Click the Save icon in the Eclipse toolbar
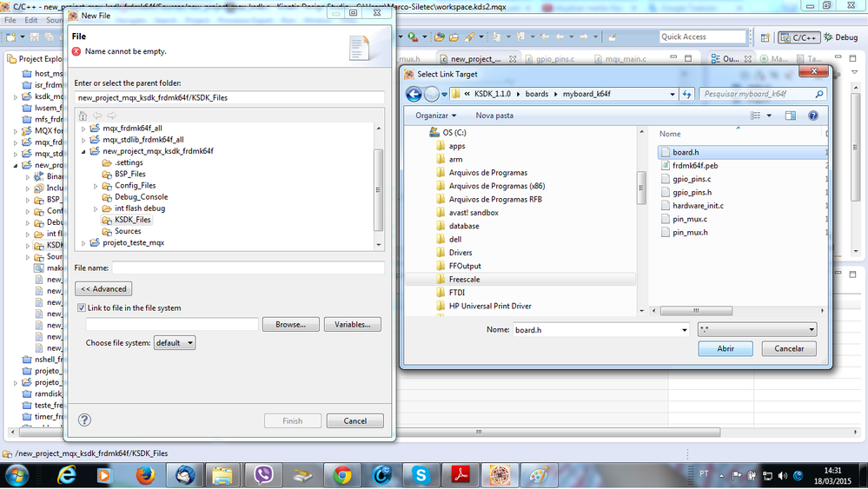The height and width of the screenshot is (489, 868). pos(35,37)
